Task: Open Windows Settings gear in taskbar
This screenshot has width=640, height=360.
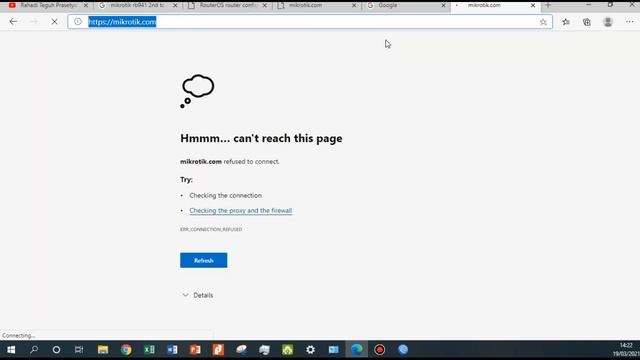Action: [311, 350]
